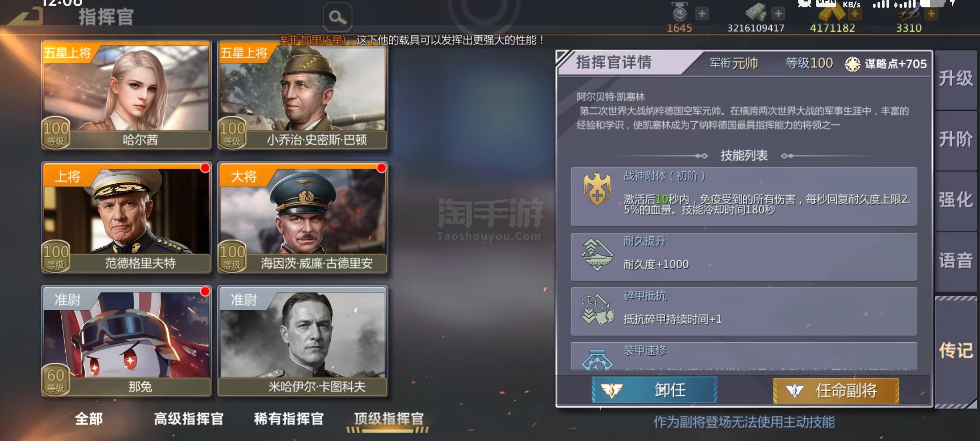The width and height of the screenshot is (980, 441).
Task: Open the commander search magnifier icon
Action: pyautogui.click(x=338, y=17)
